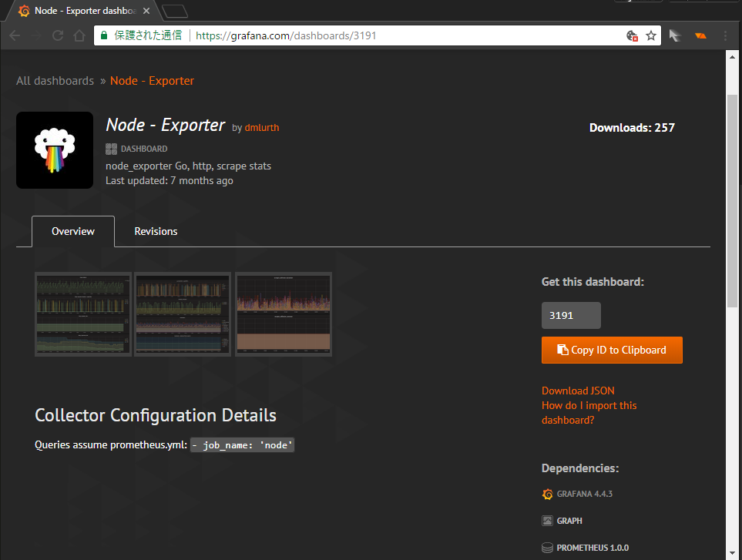742x560 pixels.
Task: Open the Chrome three-dot menu
Action: click(726, 35)
